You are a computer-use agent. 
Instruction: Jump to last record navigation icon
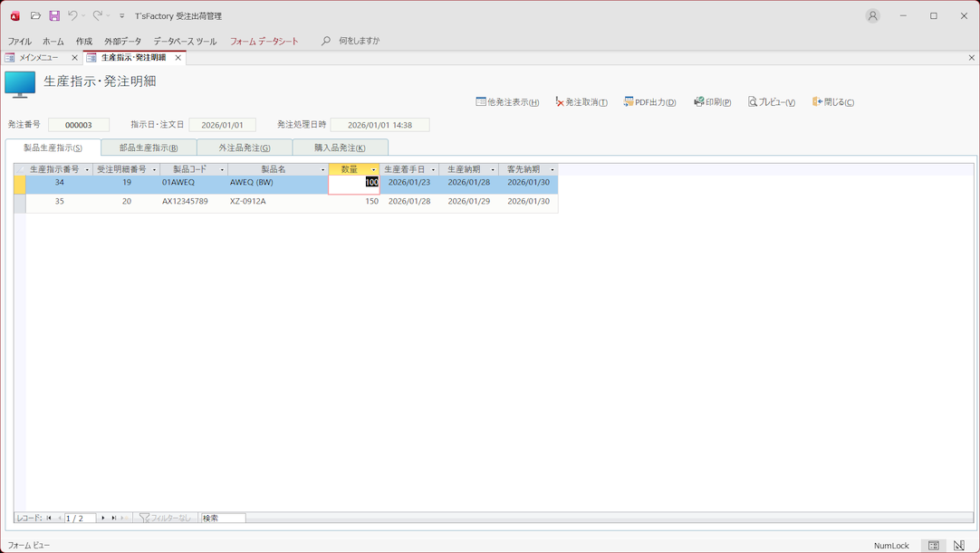[114, 519]
